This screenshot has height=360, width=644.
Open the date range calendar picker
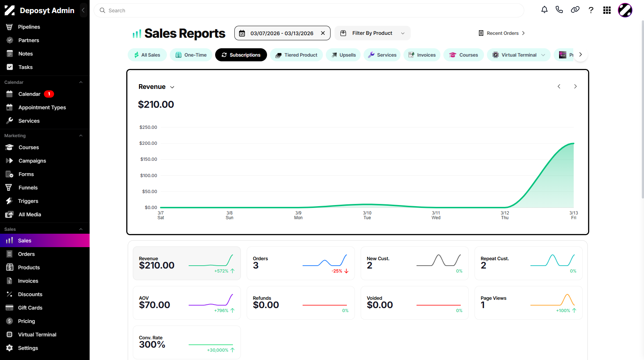pyautogui.click(x=242, y=33)
